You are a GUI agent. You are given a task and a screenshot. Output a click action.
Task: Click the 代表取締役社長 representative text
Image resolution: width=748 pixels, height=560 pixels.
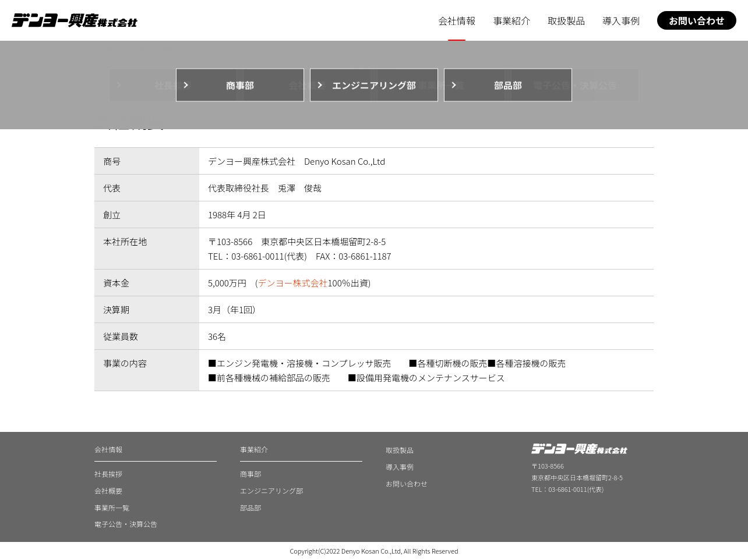click(x=264, y=188)
